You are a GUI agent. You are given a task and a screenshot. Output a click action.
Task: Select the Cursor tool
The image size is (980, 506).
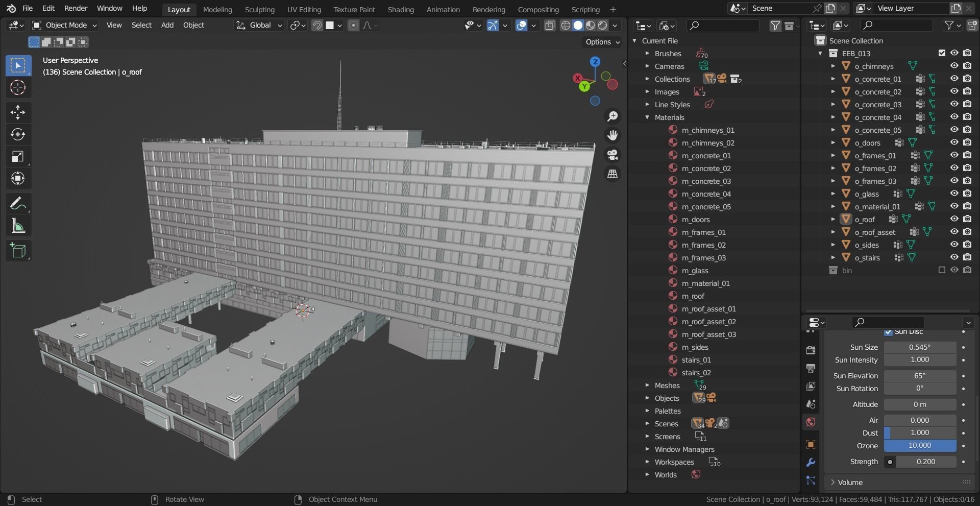(18, 88)
